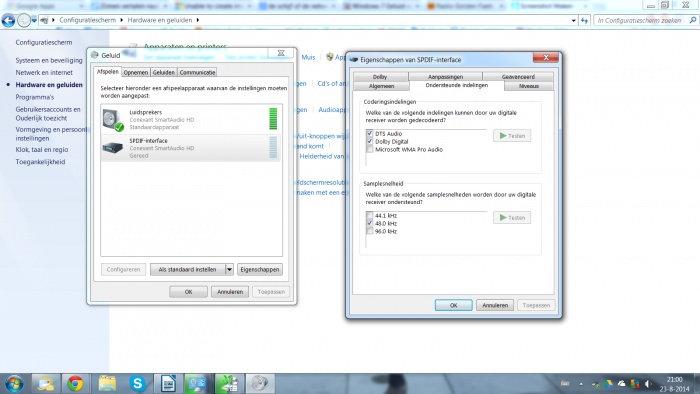
Task: Enable Microsoft WMA Pro Audio checkbox
Action: pyautogui.click(x=370, y=149)
